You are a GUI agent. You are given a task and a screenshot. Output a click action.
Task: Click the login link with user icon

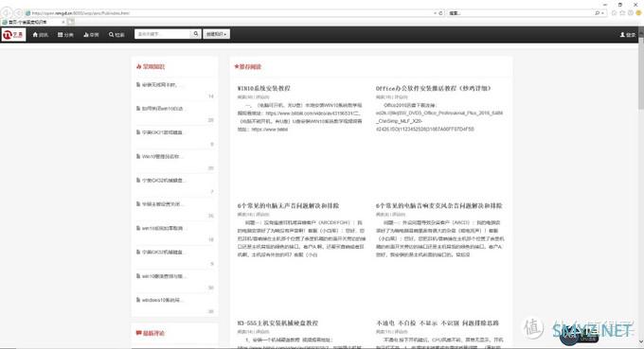[628, 35]
